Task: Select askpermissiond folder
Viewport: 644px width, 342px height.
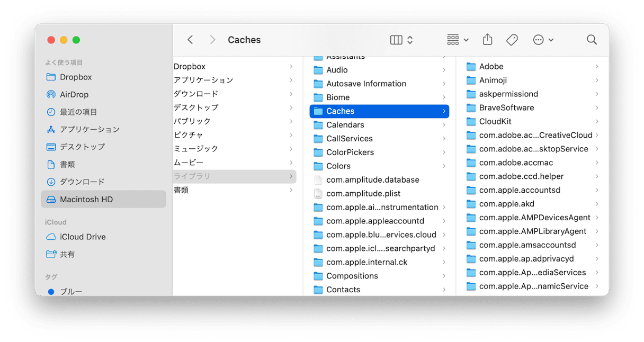Action: coord(532,94)
